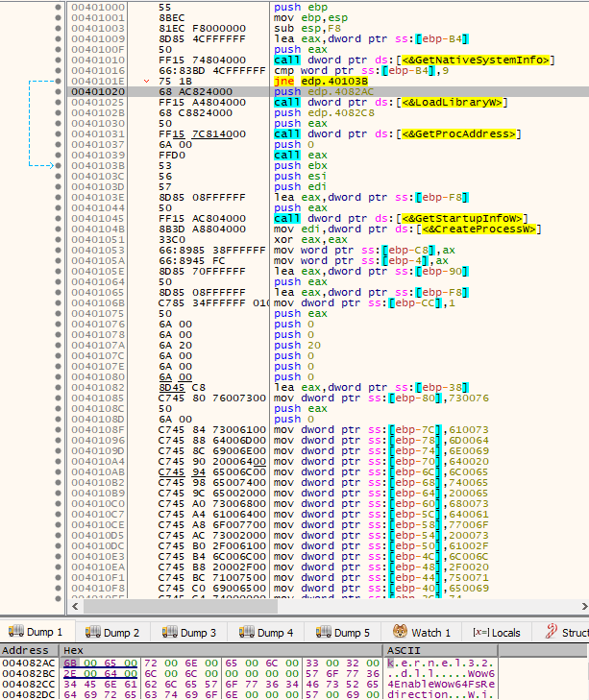Click address 0040105A in the disassembly

(98, 261)
